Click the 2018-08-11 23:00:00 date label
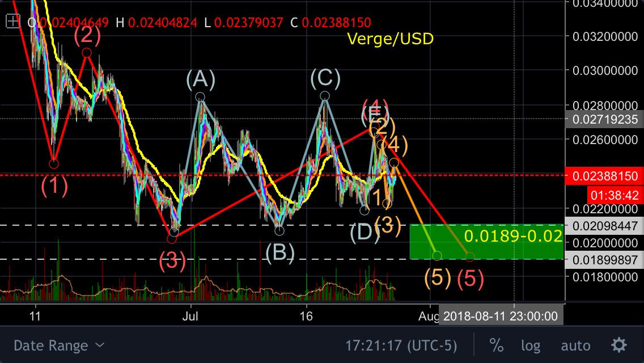 coord(501,316)
